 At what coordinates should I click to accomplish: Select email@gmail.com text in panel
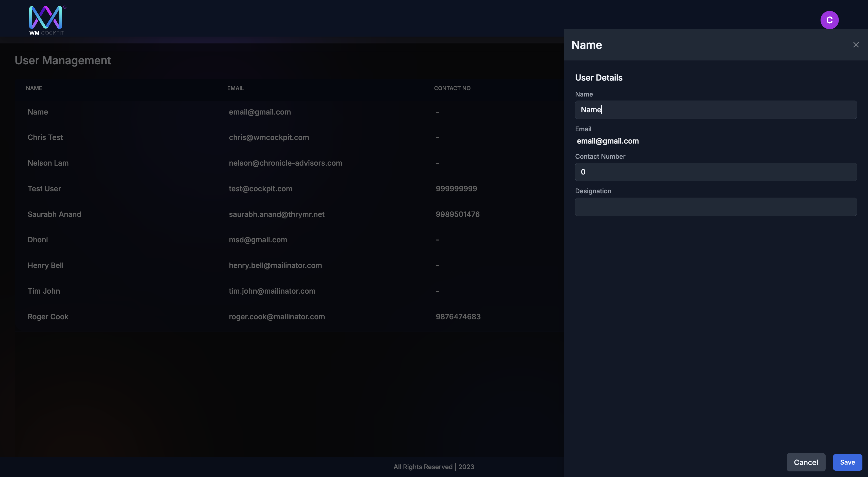pos(608,141)
